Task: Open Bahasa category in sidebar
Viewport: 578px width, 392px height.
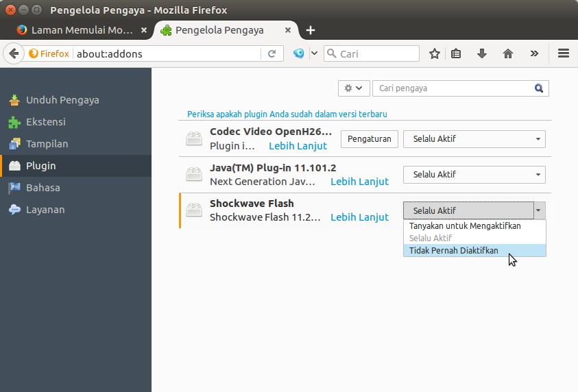Action: click(75, 188)
